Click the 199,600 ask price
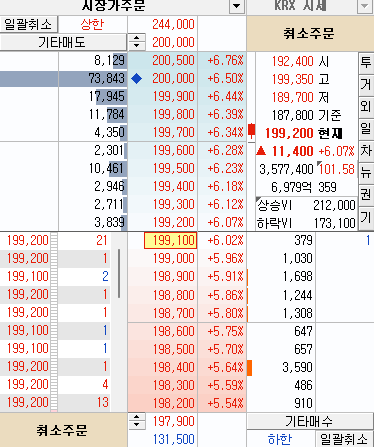The width and height of the screenshot is (374, 447). (x=173, y=150)
